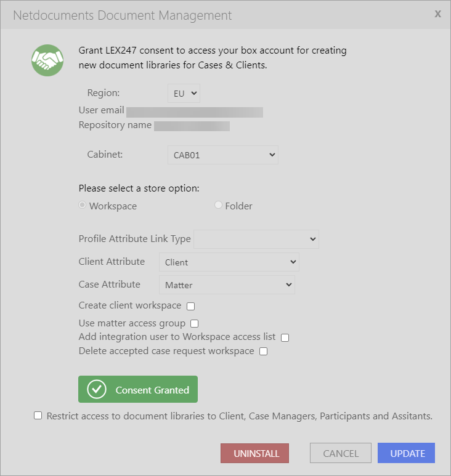
Task: Expand the Cabinet dropdown showing CAB01
Action: (223, 155)
